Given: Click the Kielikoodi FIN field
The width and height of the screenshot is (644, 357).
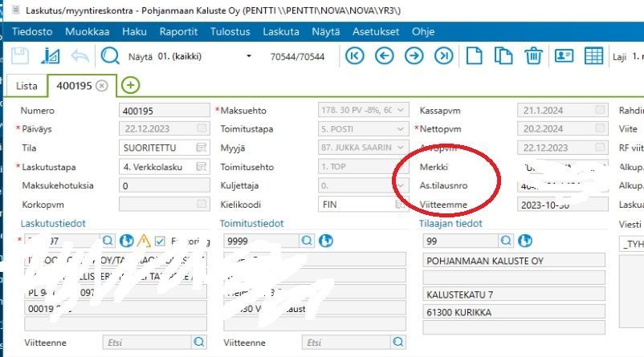Looking at the screenshot, I should tap(363, 205).
